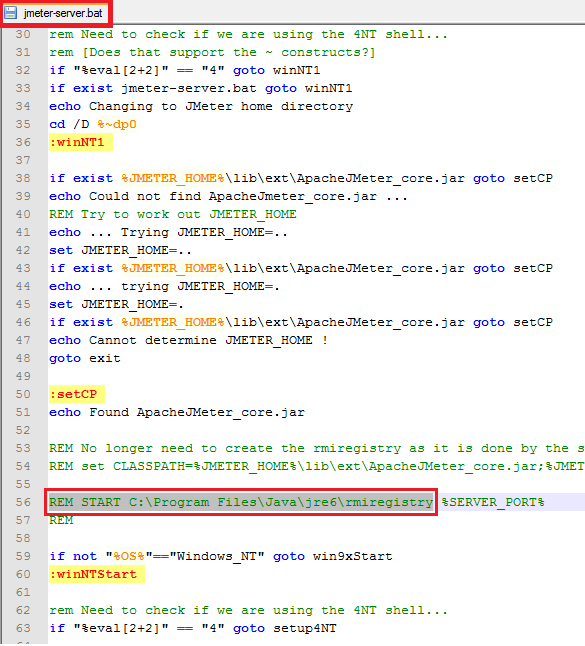Click 'echo ... Trying JMETER_HOME=..' line
585x646 pixels.
[x=168, y=232]
